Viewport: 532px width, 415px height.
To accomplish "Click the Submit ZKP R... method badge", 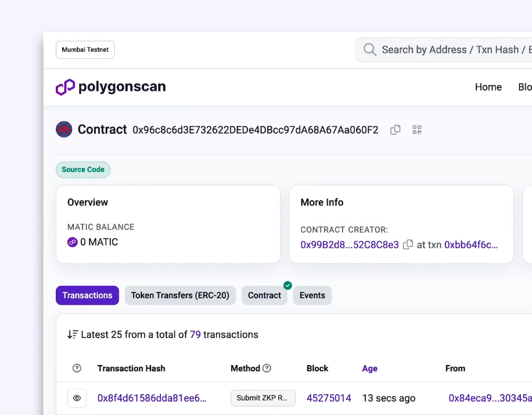I will pos(263,398).
